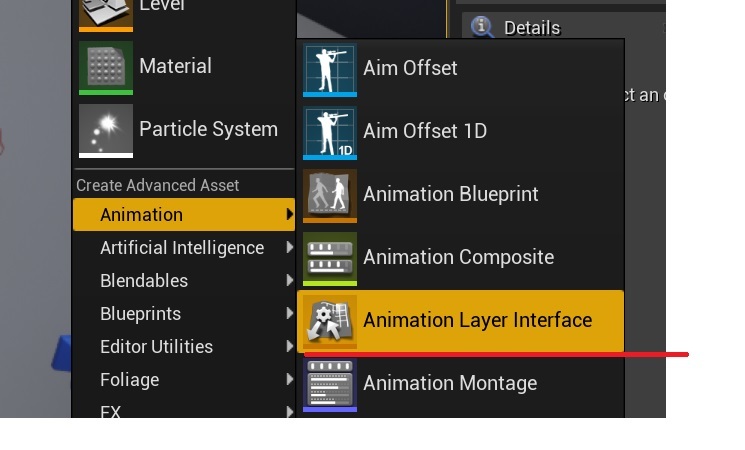Screen dimensions: 745x450
Task: Open the Blueprints submenu
Action: (184, 314)
